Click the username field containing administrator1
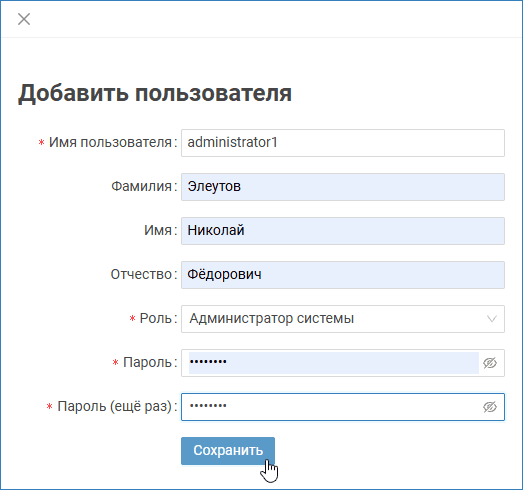The height and width of the screenshot is (490, 523). click(x=343, y=143)
